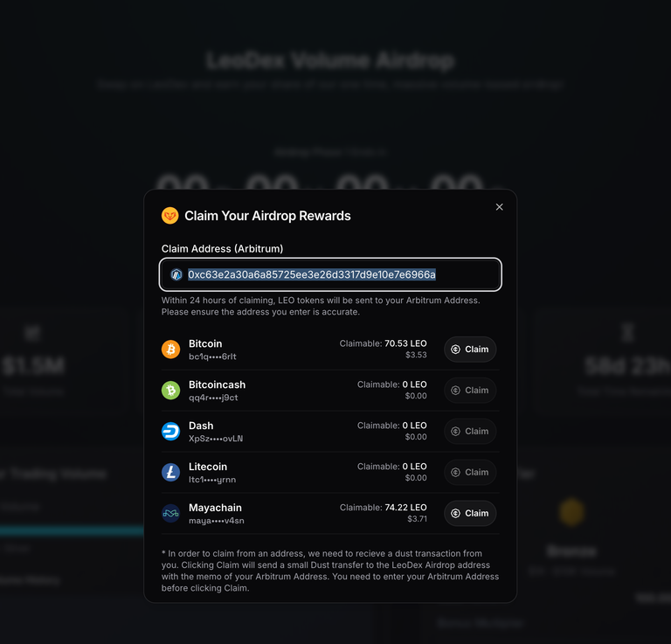671x644 pixels.
Task: Click the Arbitrum logo in address field
Action: point(176,274)
